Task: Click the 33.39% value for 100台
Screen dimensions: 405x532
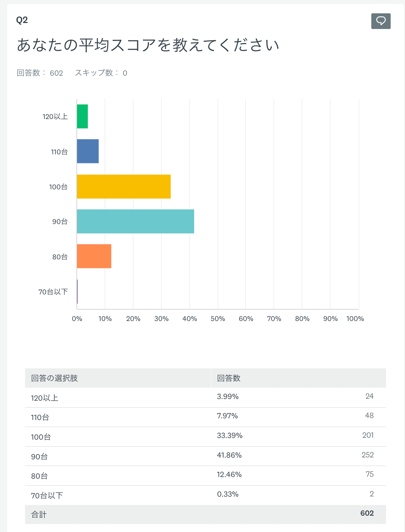Action: click(x=230, y=435)
